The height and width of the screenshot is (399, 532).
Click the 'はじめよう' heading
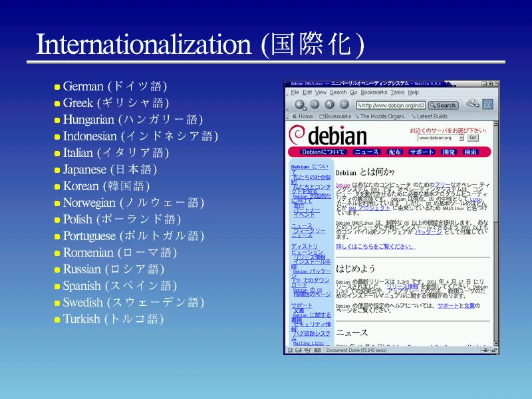[356, 269]
